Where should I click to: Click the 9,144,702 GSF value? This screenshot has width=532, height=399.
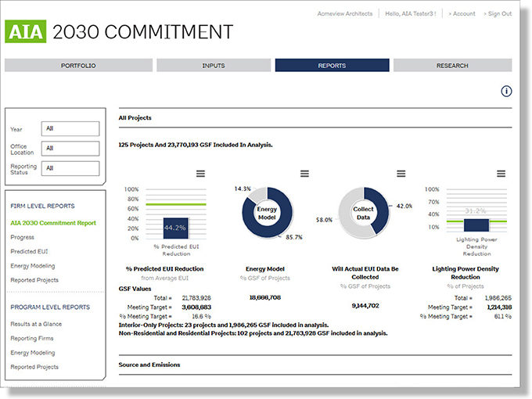tap(365, 306)
